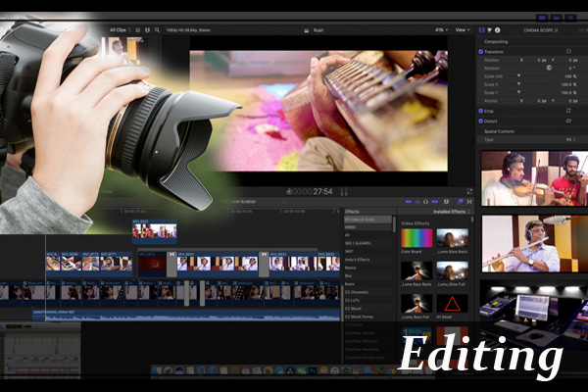Toggle snapping icon in timeline toolbar
This screenshot has height=392, width=588.
434,202
